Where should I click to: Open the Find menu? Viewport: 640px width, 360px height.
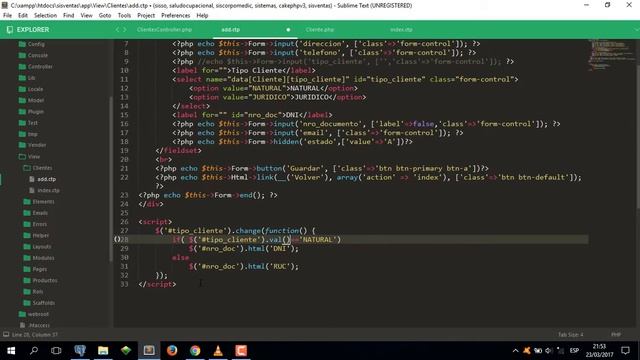click(69, 16)
